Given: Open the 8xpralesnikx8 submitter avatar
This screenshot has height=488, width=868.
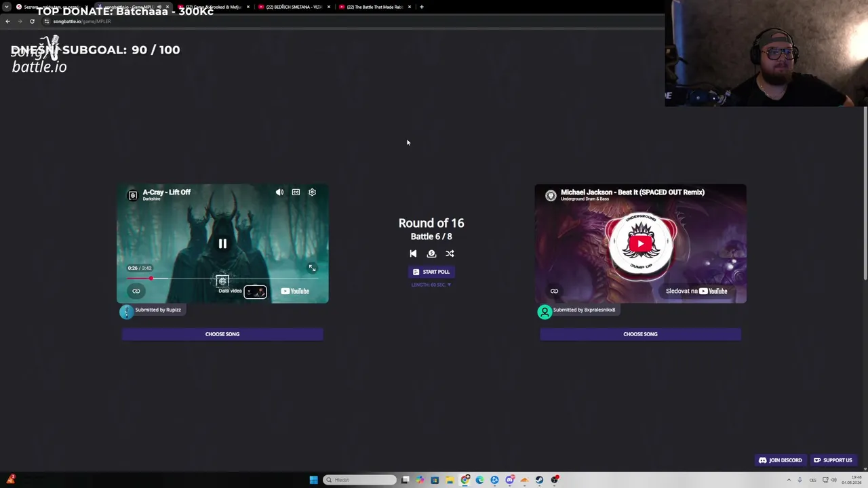Looking at the screenshot, I should tap(545, 312).
